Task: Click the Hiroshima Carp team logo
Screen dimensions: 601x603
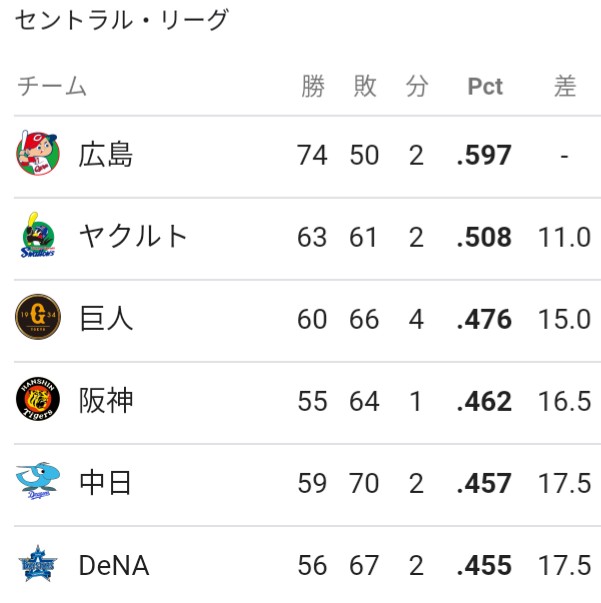Action: pos(38,153)
